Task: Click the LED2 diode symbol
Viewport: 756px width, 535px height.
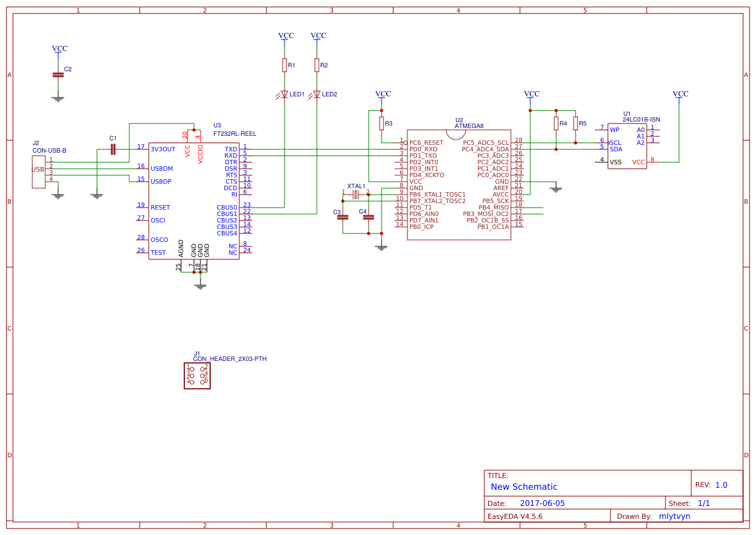Action: 318,94
